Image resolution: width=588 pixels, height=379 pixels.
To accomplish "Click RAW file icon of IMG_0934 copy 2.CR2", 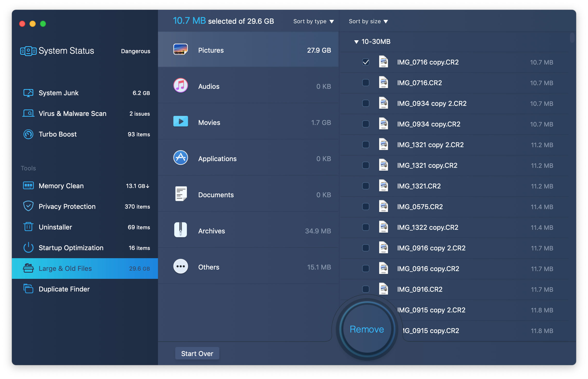I will [384, 103].
